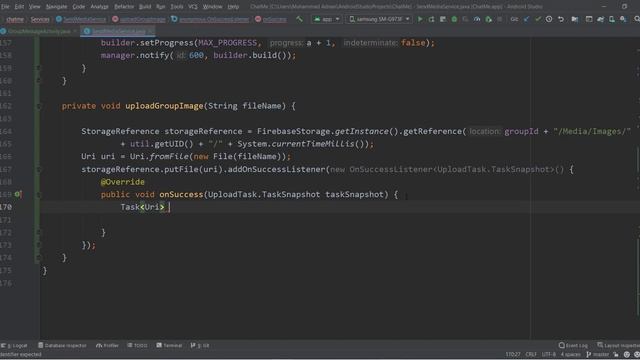
Task: Click UTF-8 encoding in status bar
Action: pos(549,354)
